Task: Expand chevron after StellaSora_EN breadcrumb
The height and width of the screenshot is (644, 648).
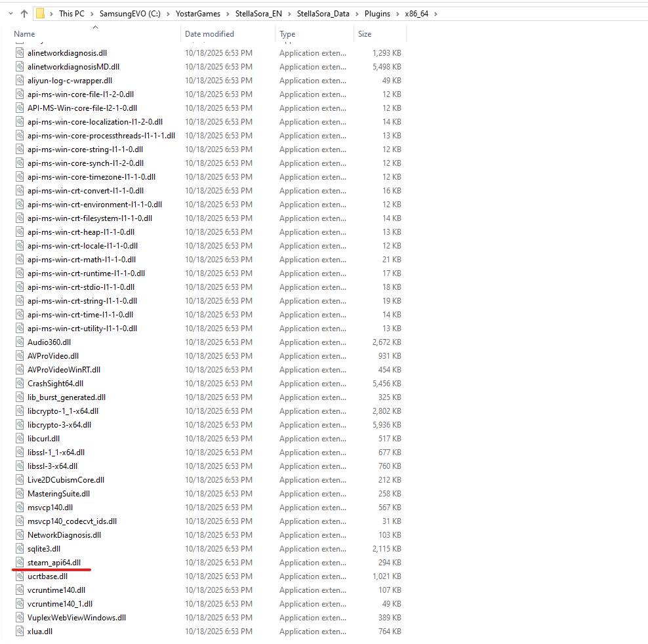Action: pos(289,14)
